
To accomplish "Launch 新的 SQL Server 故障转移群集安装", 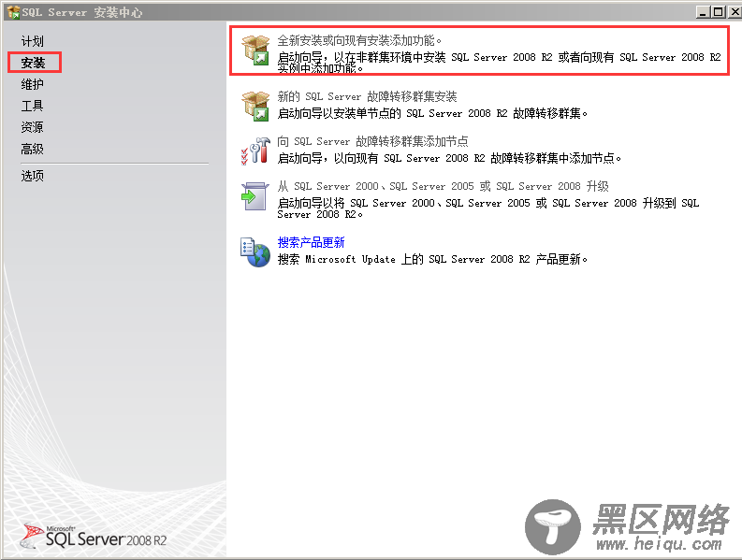I will point(367,96).
